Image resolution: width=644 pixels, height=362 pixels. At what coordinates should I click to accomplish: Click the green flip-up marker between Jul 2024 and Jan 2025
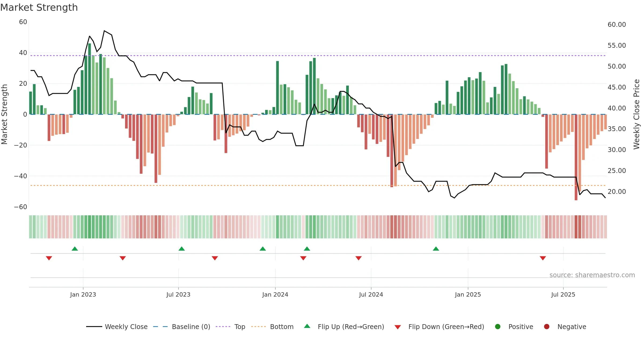436,249
